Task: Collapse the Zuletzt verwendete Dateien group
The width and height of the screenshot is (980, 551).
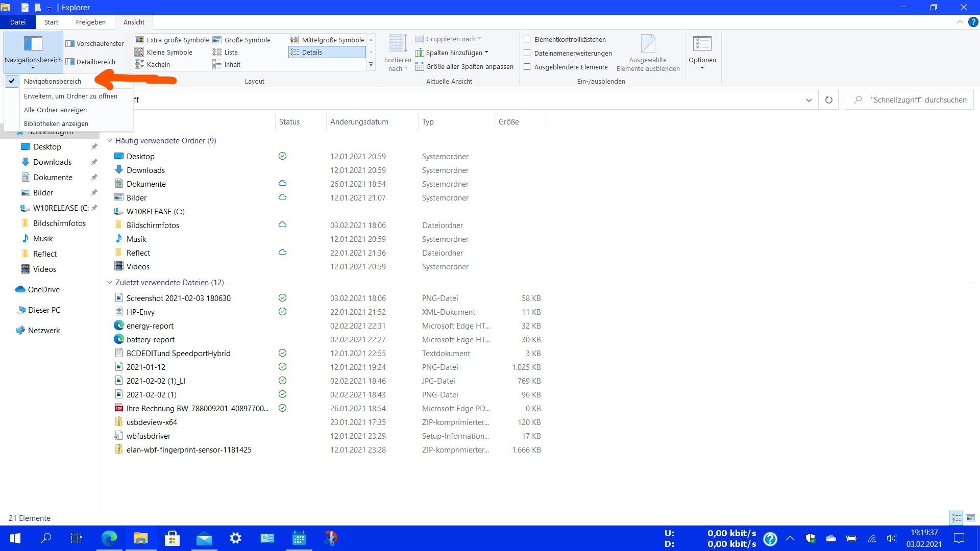Action: (109, 283)
